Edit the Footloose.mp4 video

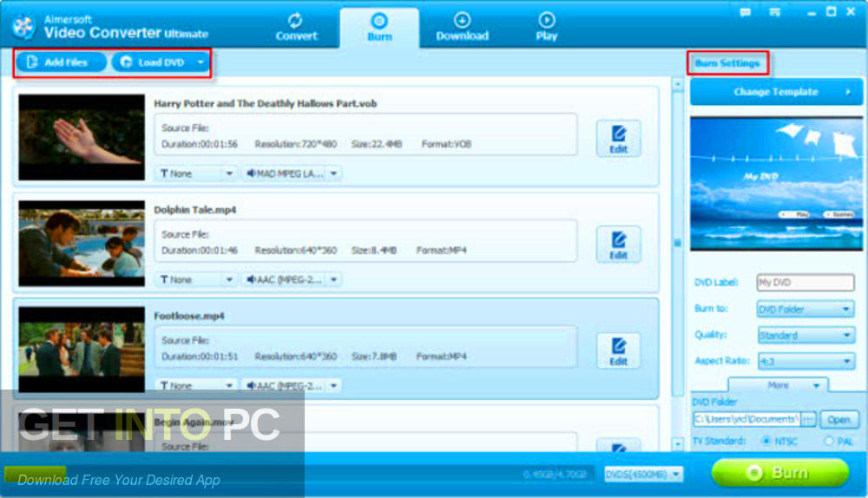click(618, 351)
